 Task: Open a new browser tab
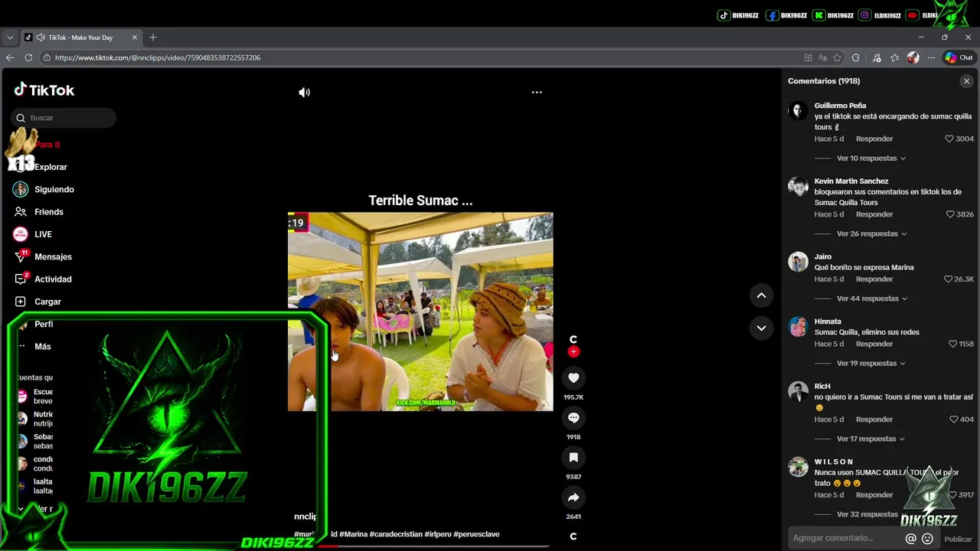(153, 37)
